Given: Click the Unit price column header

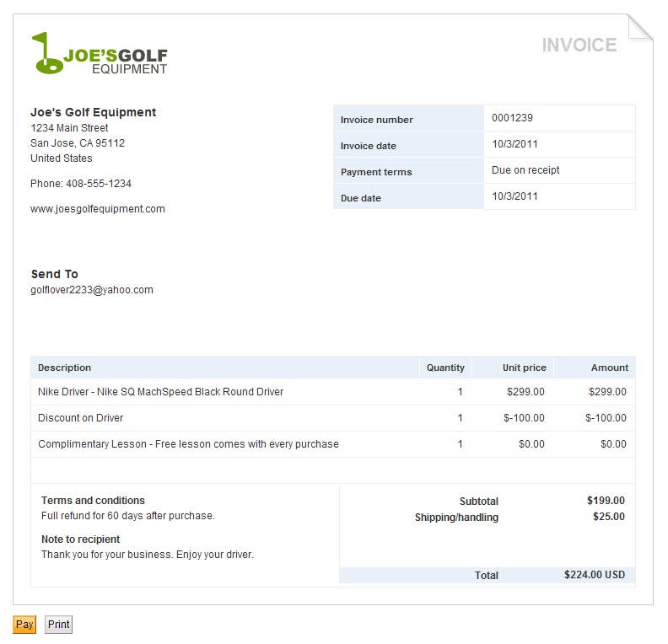Looking at the screenshot, I should 524,368.
